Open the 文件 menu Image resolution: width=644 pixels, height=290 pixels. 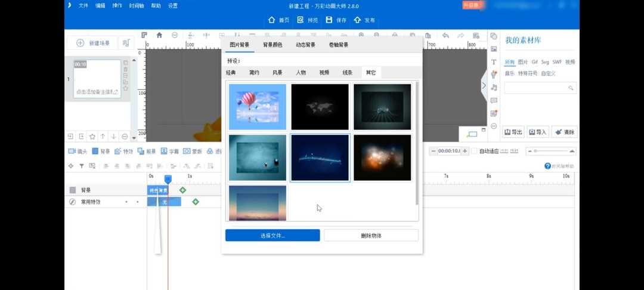83,5
